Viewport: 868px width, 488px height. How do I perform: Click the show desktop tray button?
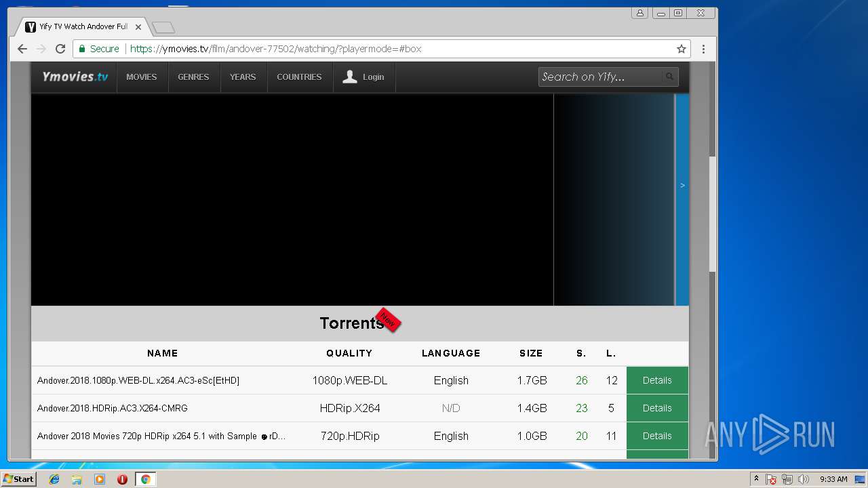pyautogui.click(x=860, y=479)
